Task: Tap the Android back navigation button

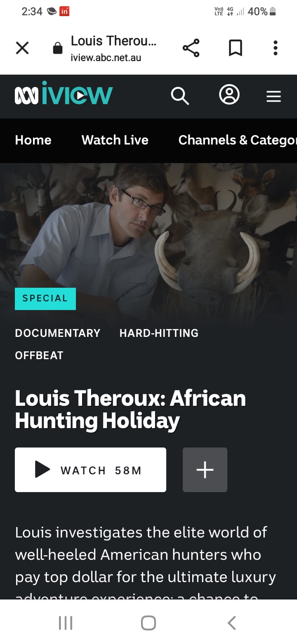Action: tap(231, 623)
